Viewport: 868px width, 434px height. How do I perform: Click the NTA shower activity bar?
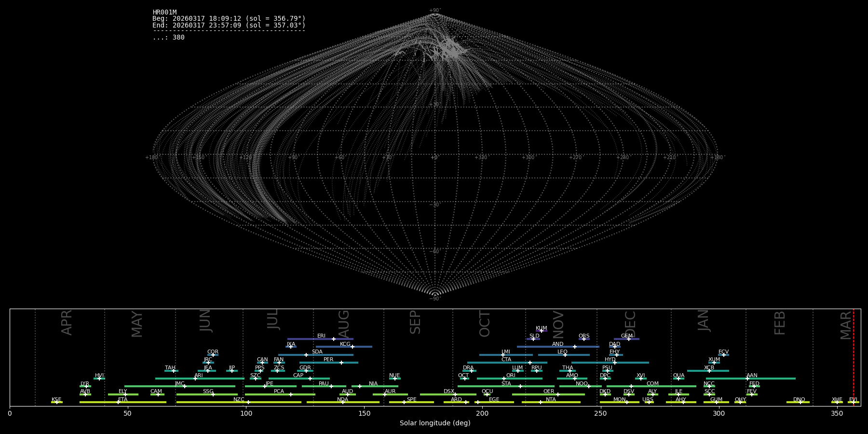[x=551, y=402]
